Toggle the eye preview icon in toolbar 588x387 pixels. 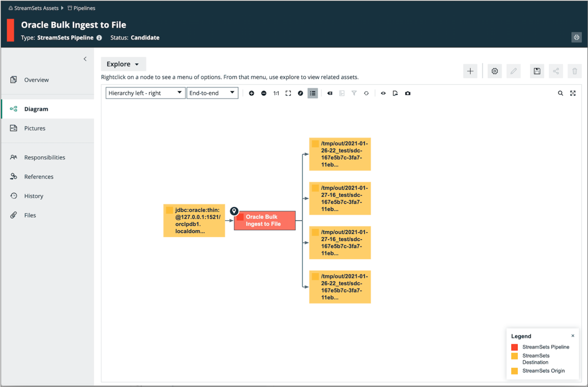[383, 93]
